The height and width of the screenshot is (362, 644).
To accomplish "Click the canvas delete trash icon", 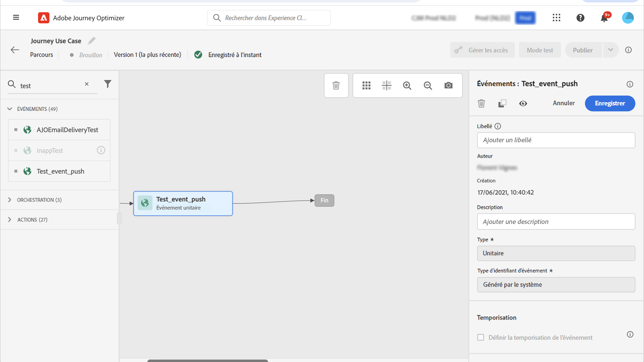I will [336, 85].
